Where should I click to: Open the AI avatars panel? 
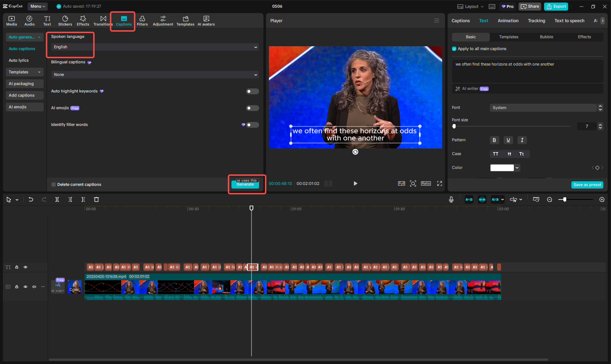[x=206, y=21]
